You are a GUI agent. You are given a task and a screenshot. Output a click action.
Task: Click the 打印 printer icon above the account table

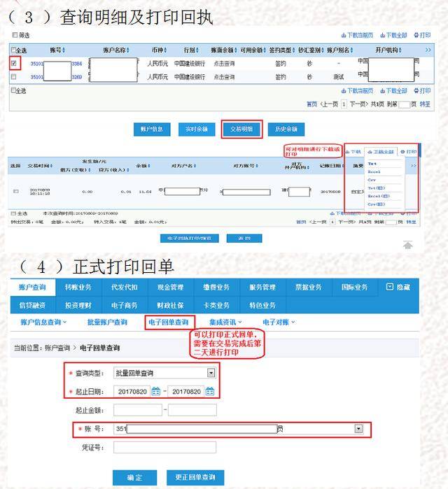point(416,35)
